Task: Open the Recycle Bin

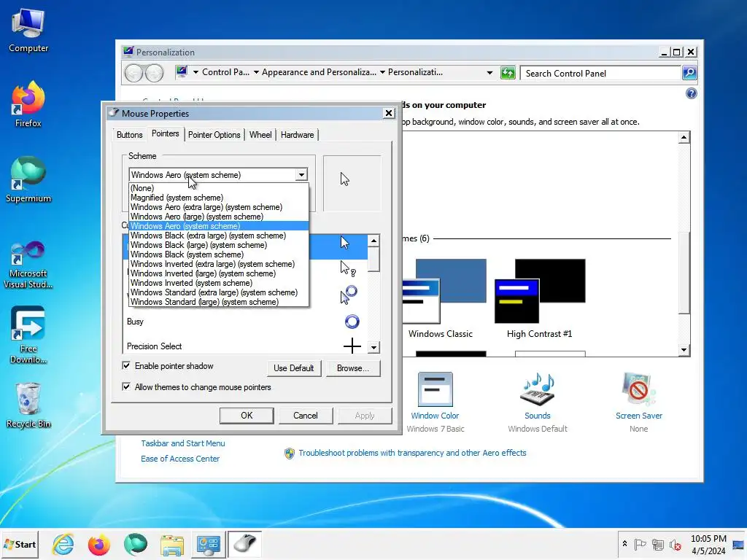Action: 28,405
